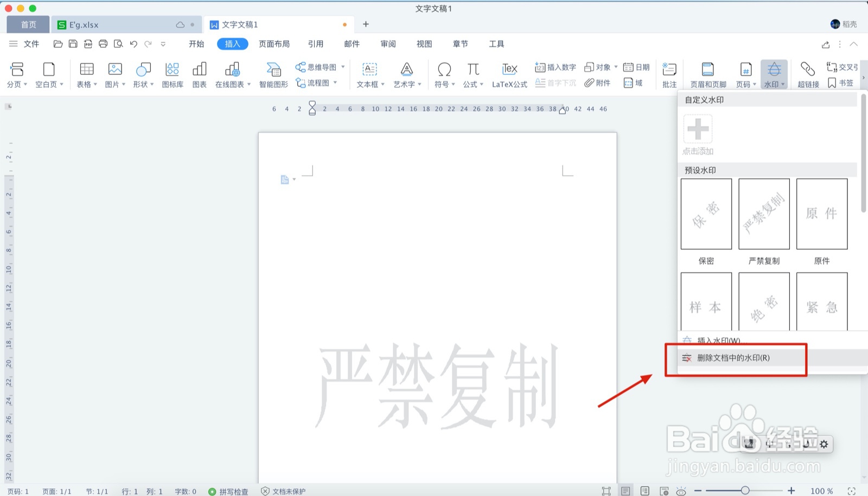Switch to outline view in status bar
Image resolution: width=868 pixels, height=496 pixels.
tap(644, 491)
